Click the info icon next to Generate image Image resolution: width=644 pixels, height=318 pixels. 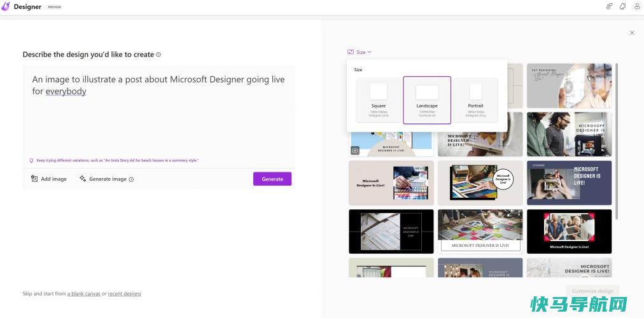(x=131, y=179)
